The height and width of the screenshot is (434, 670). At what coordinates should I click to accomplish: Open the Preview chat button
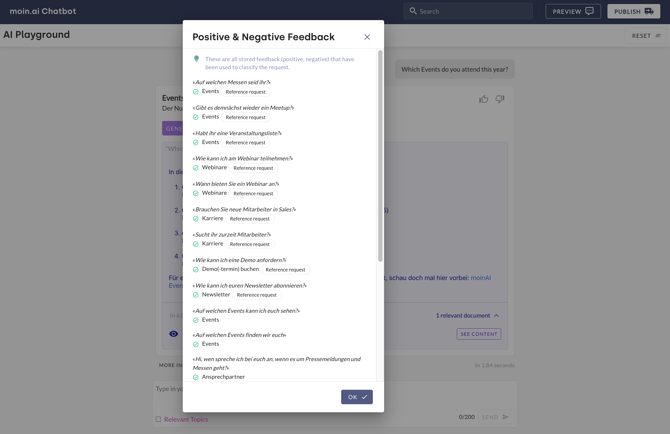(573, 11)
